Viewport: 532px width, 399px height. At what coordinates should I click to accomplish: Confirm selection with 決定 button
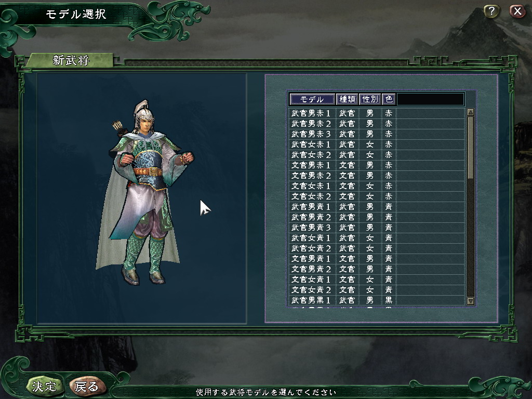pos(45,386)
